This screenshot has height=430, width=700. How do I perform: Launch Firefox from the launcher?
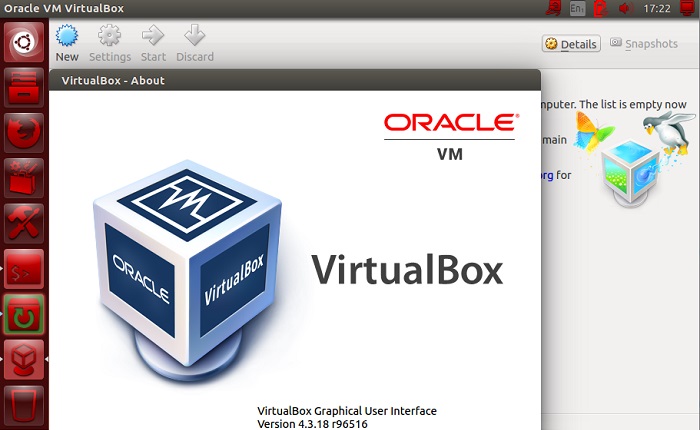click(24, 133)
